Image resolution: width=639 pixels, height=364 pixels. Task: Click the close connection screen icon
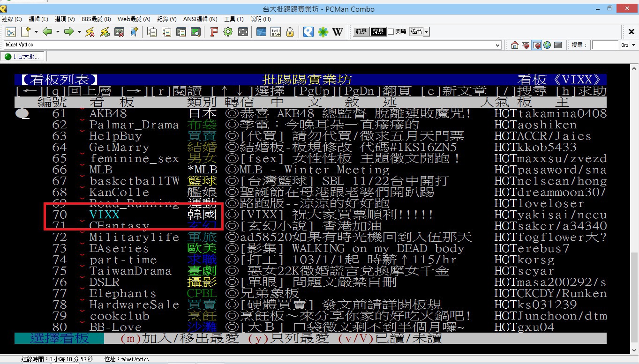(120, 32)
